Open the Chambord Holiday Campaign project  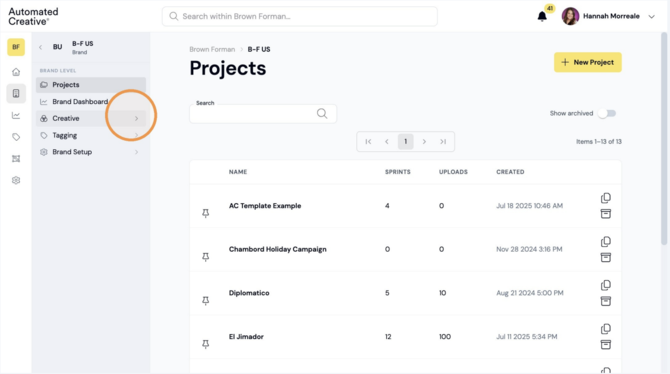click(x=278, y=249)
